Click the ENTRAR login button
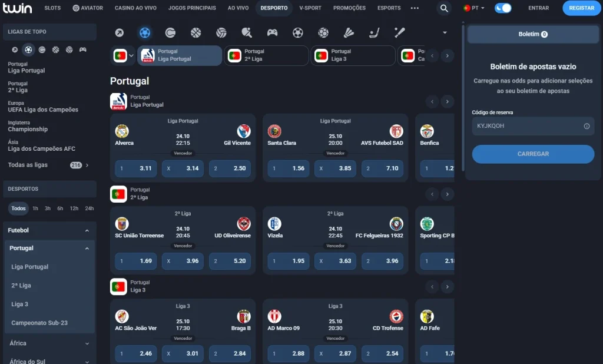Viewport: 603px width, 364px height. pyautogui.click(x=538, y=8)
